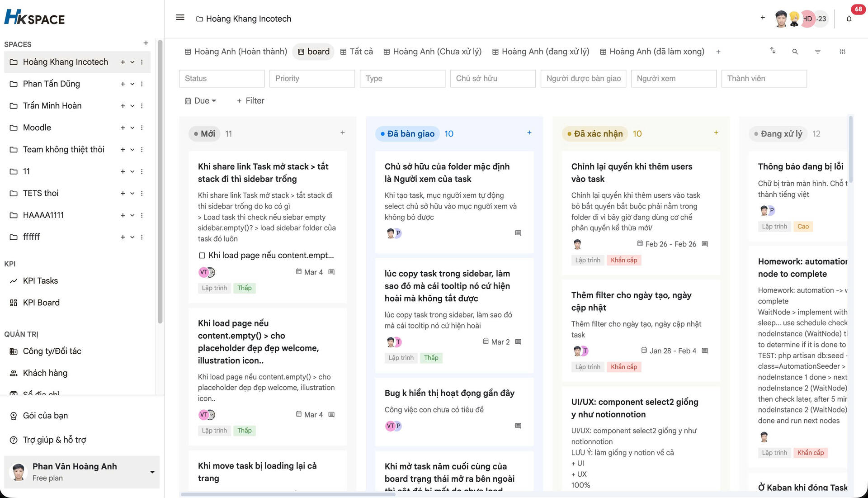
Task: Open three-dot menu for Moodle space
Action: click(142, 128)
